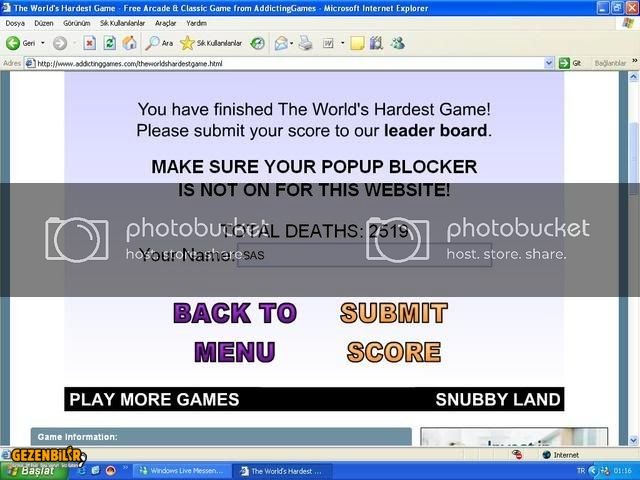Click the Game Information header
Screen dimensions: 640x480
(221, 437)
